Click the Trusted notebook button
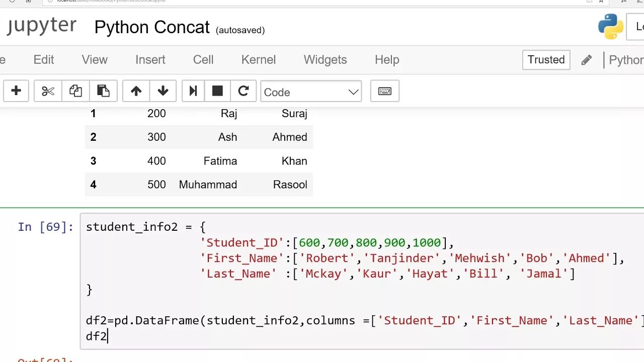644x362 pixels. 546,60
